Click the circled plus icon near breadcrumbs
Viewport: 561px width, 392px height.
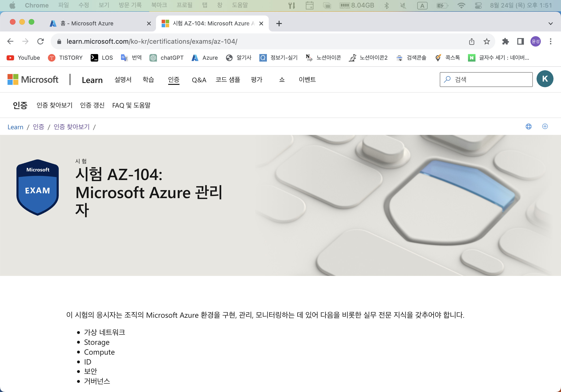(545, 126)
